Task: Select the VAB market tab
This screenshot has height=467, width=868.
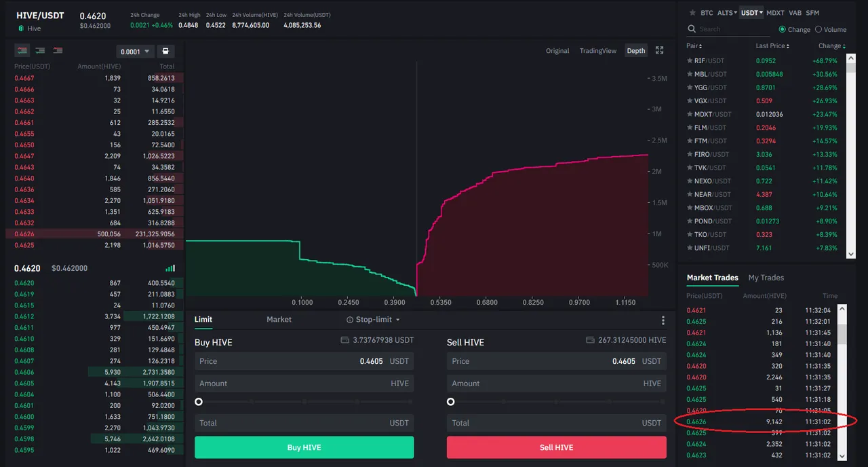Action: click(x=795, y=13)
